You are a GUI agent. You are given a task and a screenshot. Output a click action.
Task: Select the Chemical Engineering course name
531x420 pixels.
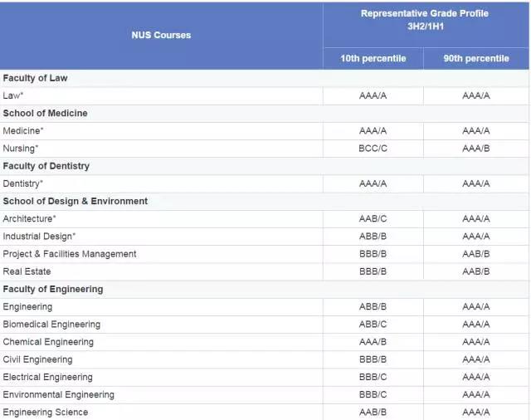coord(48,342)
